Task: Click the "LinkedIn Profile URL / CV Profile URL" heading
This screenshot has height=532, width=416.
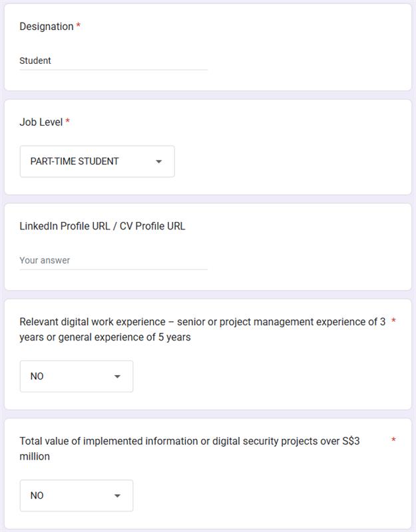Action: (x=103, y=226)
